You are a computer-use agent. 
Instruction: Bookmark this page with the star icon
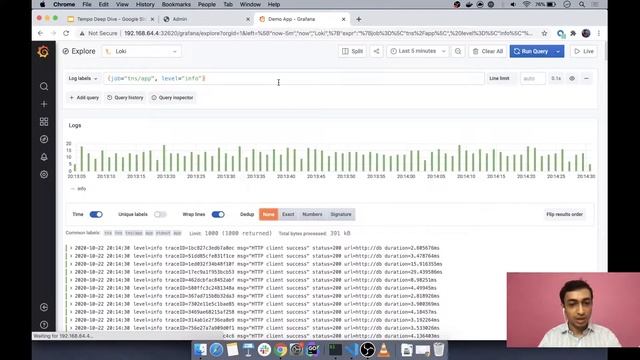pos(544,33)
